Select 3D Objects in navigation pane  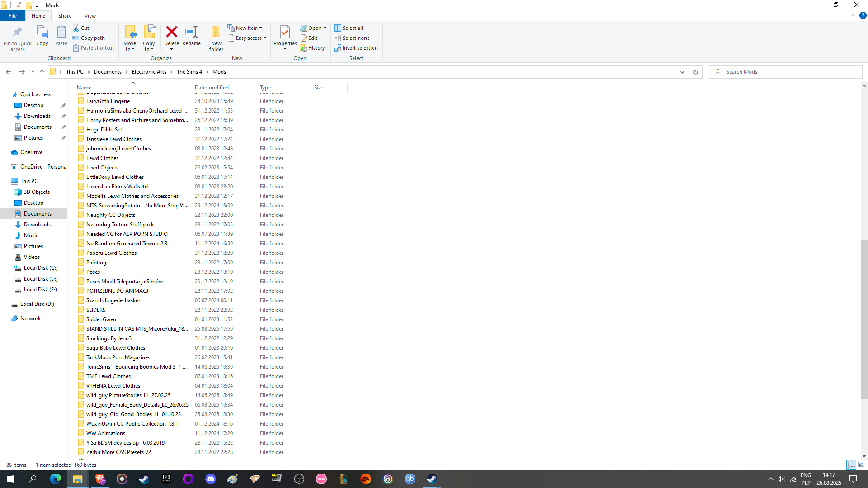37,192
